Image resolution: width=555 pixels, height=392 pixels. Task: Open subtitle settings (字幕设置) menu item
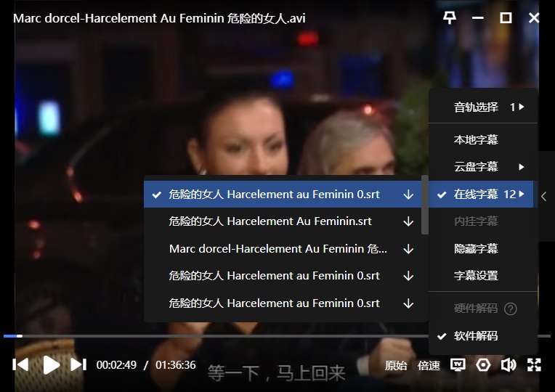pos(476,276)
